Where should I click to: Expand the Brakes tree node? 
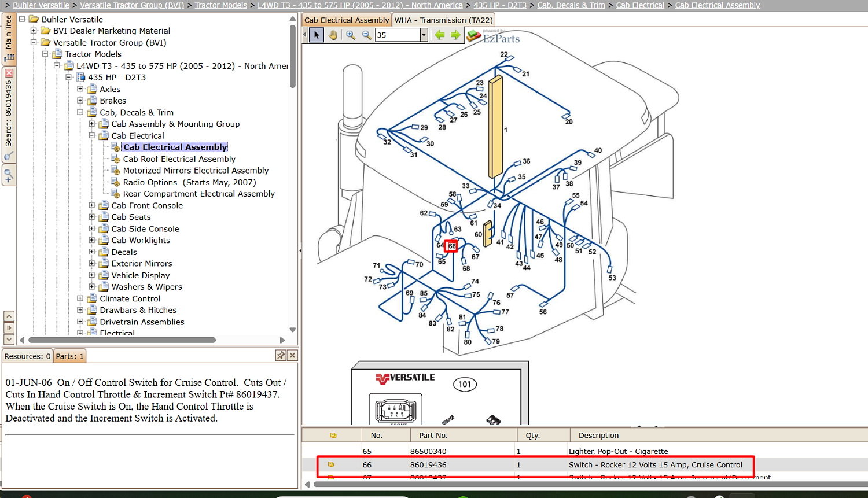tap(80, 101)
